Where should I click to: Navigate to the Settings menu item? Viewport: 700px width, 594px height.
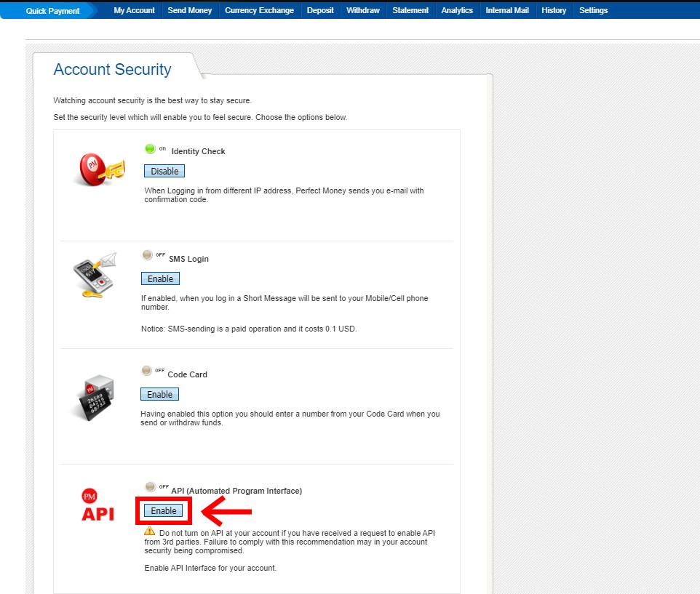click(593, 11)
